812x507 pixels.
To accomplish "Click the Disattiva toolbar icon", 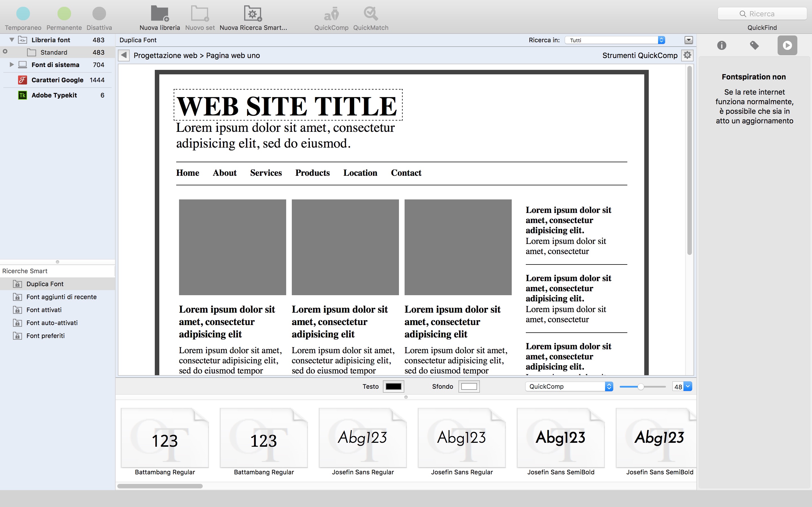I will [x=99, y=14].
